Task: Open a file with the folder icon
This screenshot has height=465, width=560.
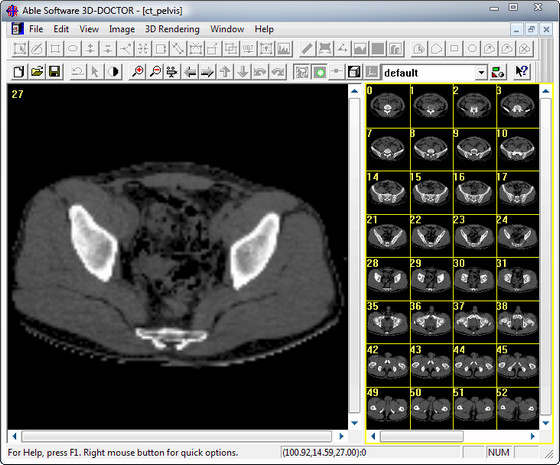Action: coord(37,72)
